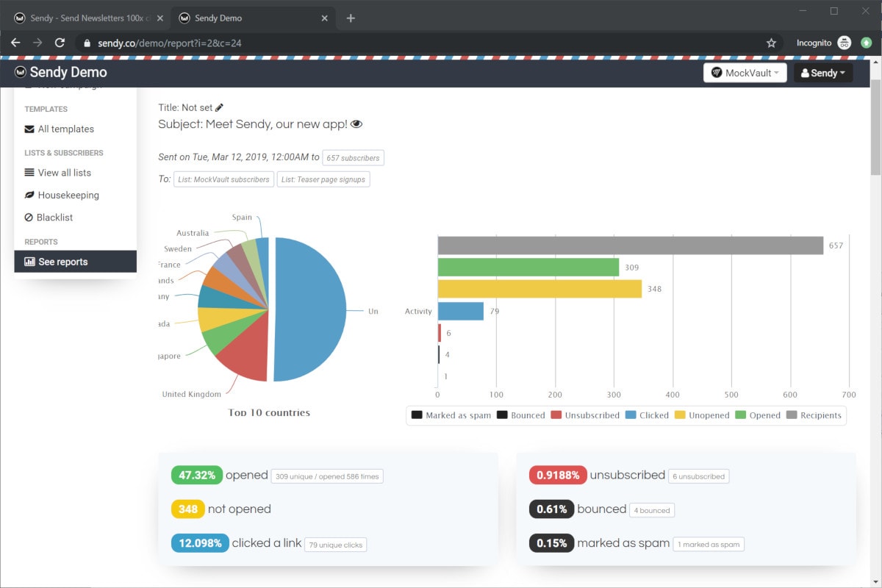Click the green browser update icon

tap(867, 43)
